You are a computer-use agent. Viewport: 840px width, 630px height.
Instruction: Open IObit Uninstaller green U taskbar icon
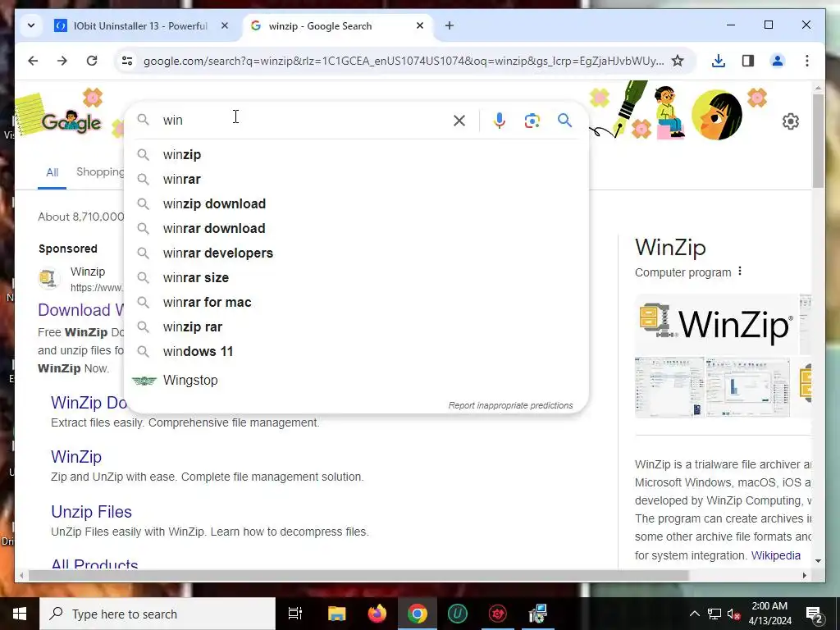click(458, 614)
